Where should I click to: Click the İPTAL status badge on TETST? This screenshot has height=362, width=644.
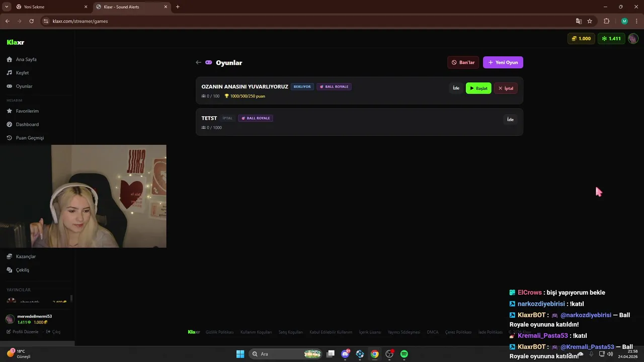point(227,118)
